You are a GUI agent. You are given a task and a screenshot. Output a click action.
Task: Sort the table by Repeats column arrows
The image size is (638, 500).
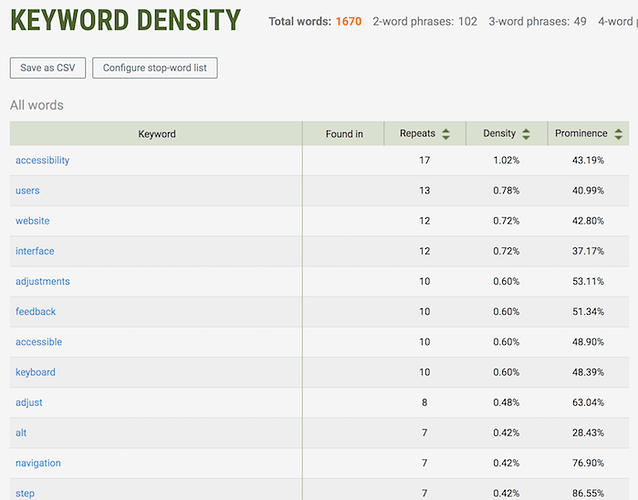pos(446,134)
